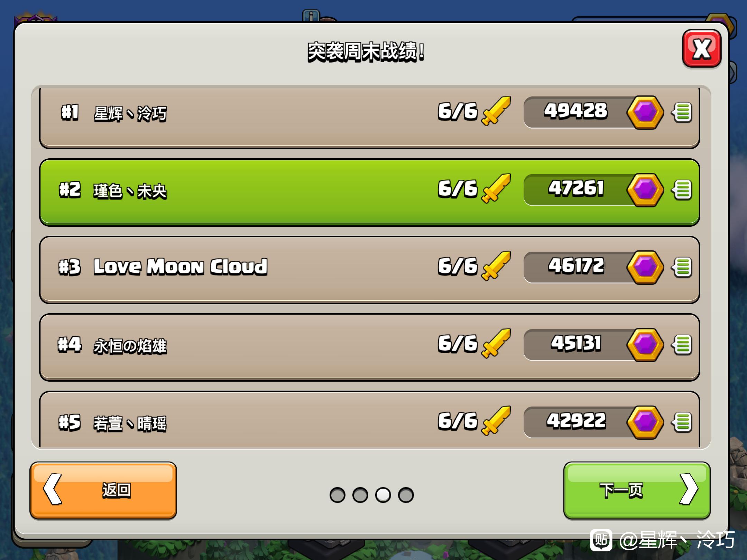Close the raid weekend results dialog
This screenshot has height=560, width=747.
[702, 49]
